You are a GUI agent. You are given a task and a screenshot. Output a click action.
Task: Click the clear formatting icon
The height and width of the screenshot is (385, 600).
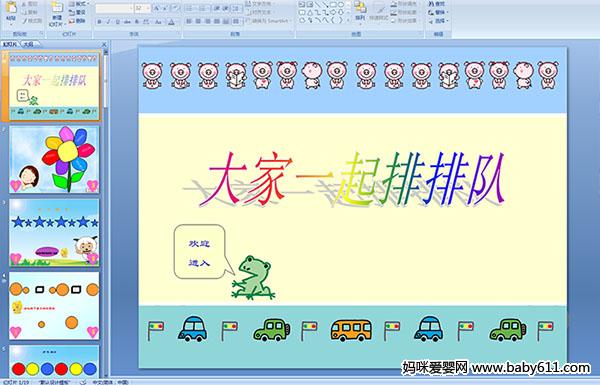point(175,8)
